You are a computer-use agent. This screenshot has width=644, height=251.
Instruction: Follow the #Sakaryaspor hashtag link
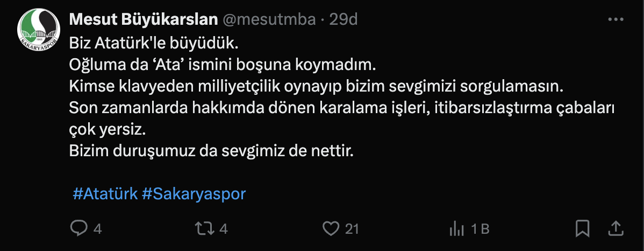(x=194, y=194)
